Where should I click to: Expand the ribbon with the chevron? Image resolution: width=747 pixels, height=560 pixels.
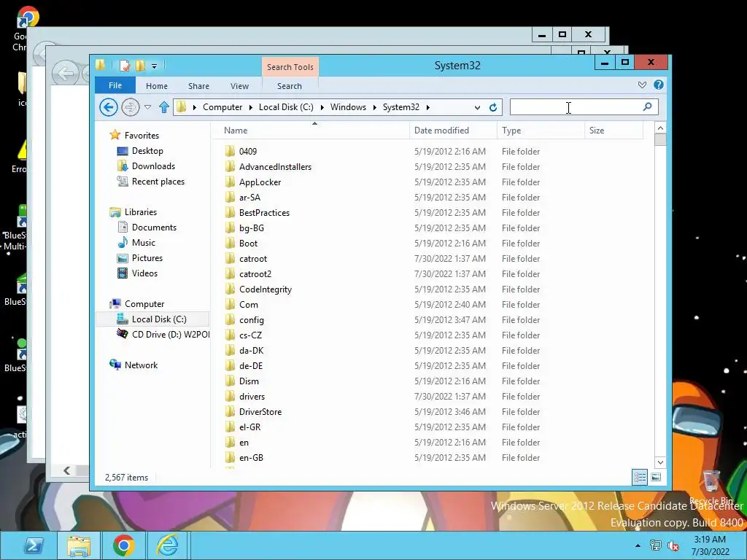(x=642, y=85)
